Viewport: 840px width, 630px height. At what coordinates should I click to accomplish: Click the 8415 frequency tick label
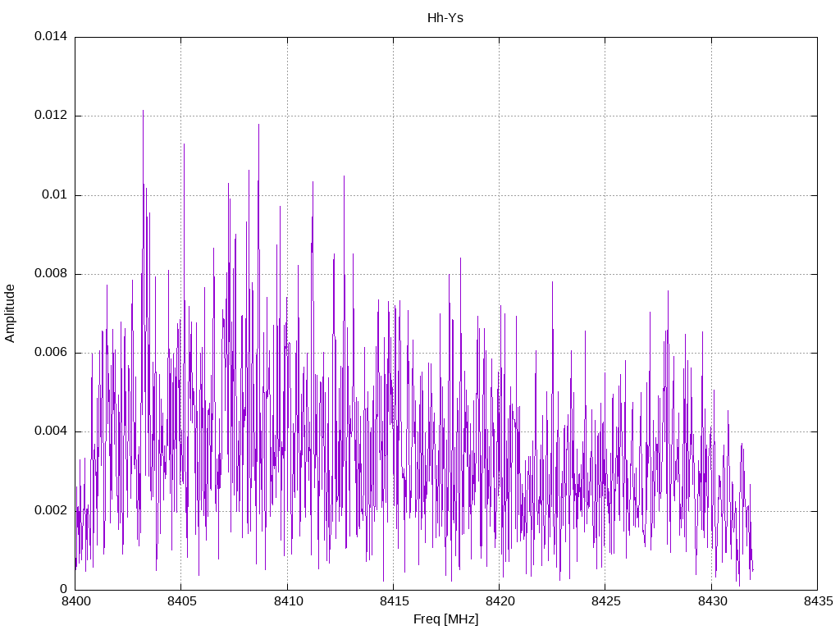pos(393,601)
